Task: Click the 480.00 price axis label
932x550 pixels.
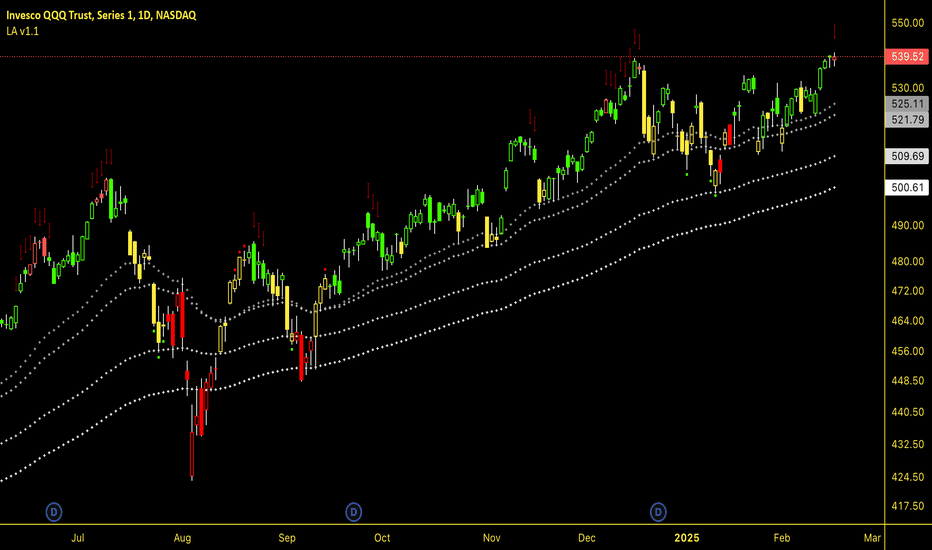Action: point(908,261)
